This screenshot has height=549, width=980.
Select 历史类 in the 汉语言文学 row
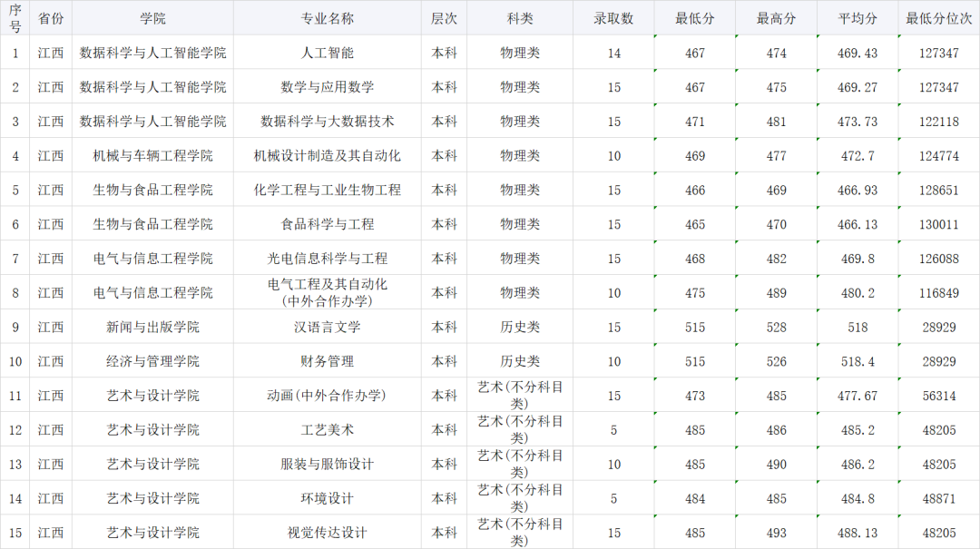(519, 327)
